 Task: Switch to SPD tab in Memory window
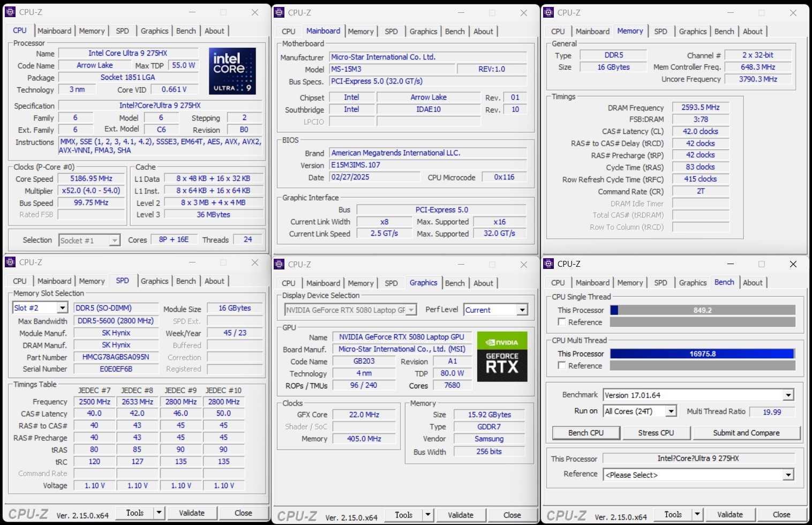point(660,32)
